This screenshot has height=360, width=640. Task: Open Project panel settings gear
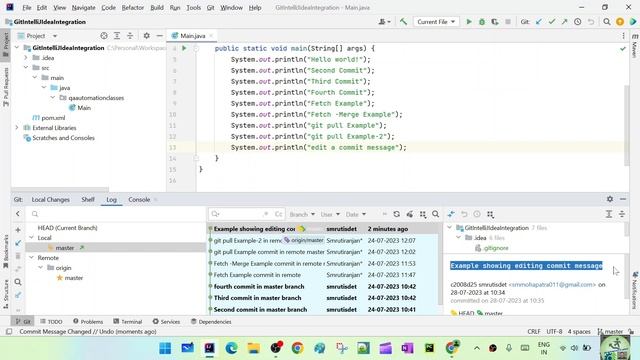[x=147, y=36]
